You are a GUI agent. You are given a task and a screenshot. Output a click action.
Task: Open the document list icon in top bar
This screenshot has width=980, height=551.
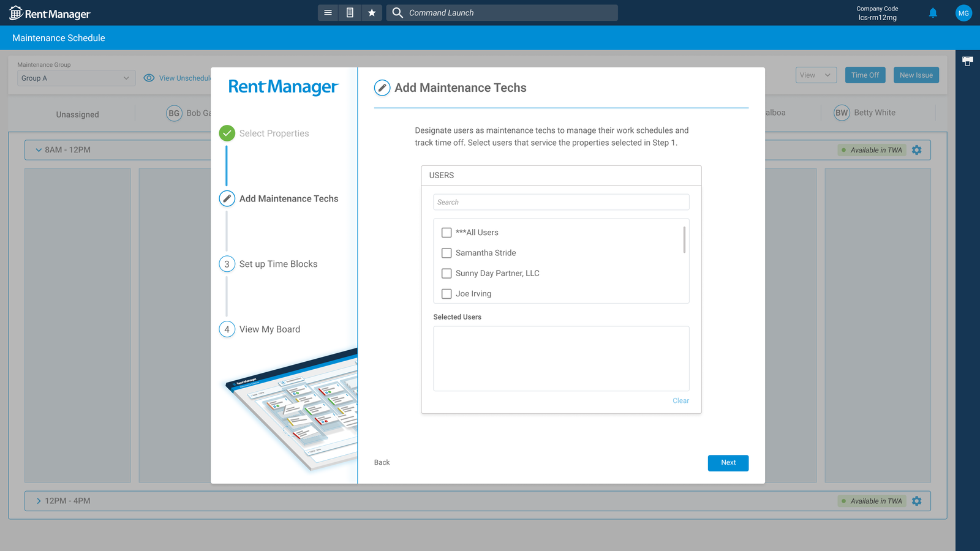350,13
